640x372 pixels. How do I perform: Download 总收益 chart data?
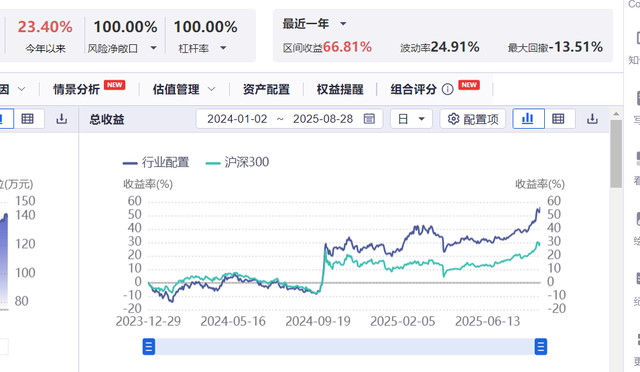(x=592, y=119)
